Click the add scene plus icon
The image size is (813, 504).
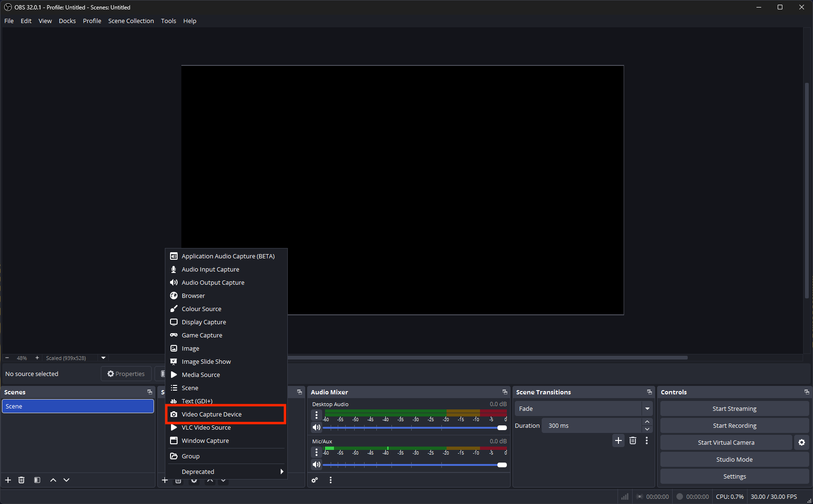(8, 480)
